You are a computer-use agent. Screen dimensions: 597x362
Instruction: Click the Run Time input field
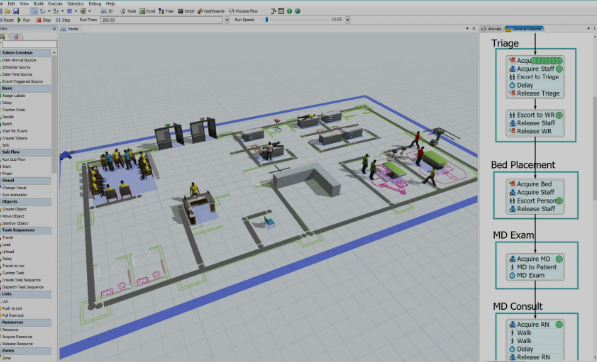161,20
